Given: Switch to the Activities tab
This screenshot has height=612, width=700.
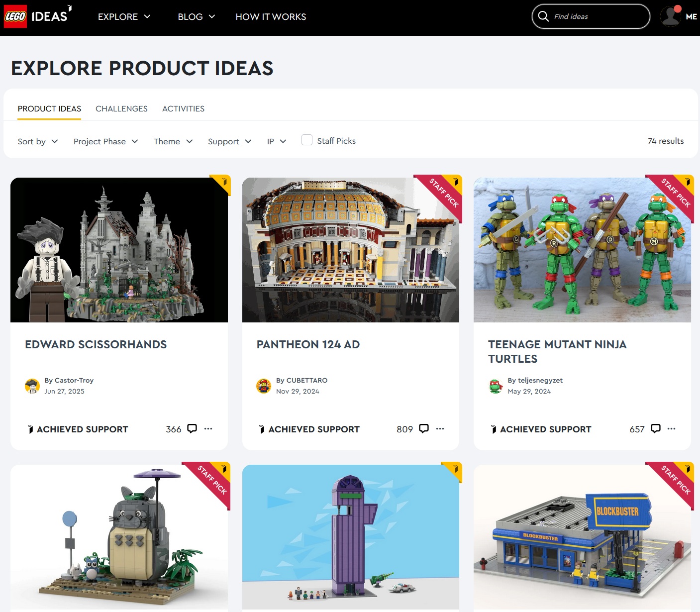Looking at the screenshot, I should (183, 108).
